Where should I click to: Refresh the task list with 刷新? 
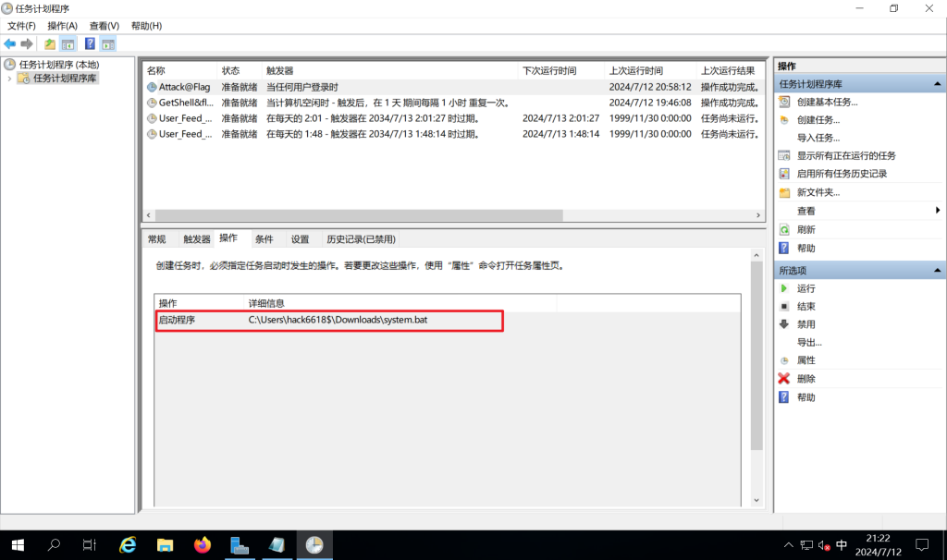[806, 229]
